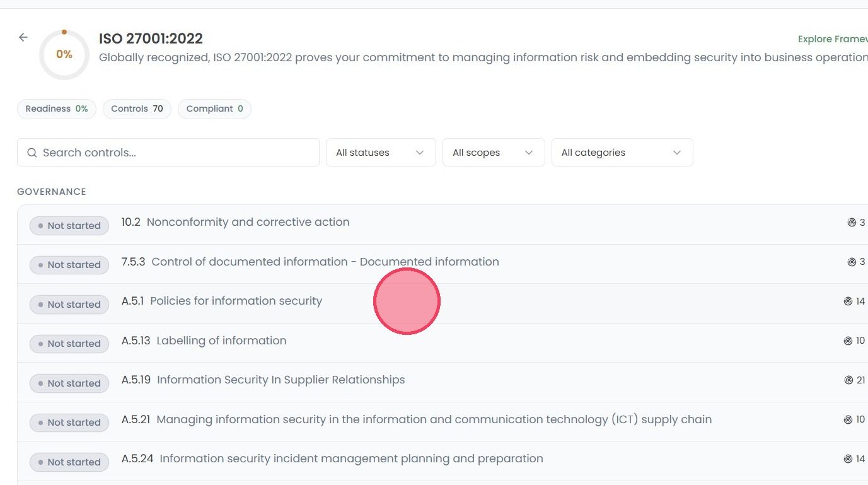This screenshot has height=485, width=868.
Task: Click the ISO 27001:2022 page title
Action: pyautogui.click(x=151, y=38)
